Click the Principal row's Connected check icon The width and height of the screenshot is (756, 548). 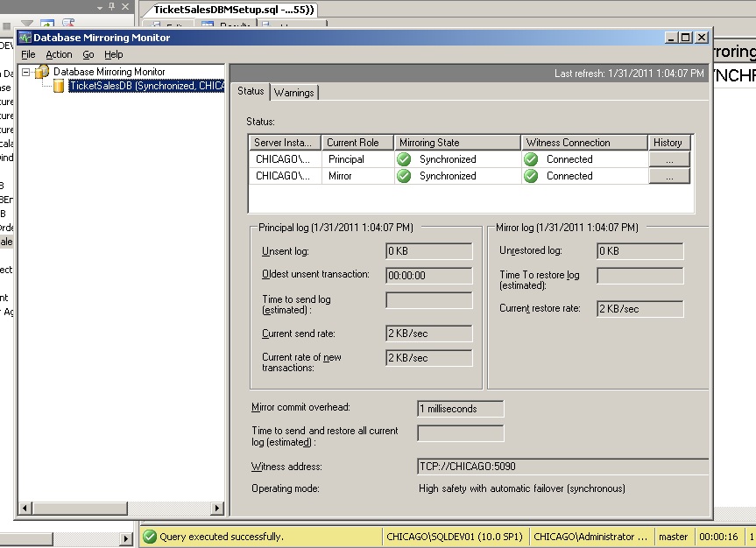[531, 159]
